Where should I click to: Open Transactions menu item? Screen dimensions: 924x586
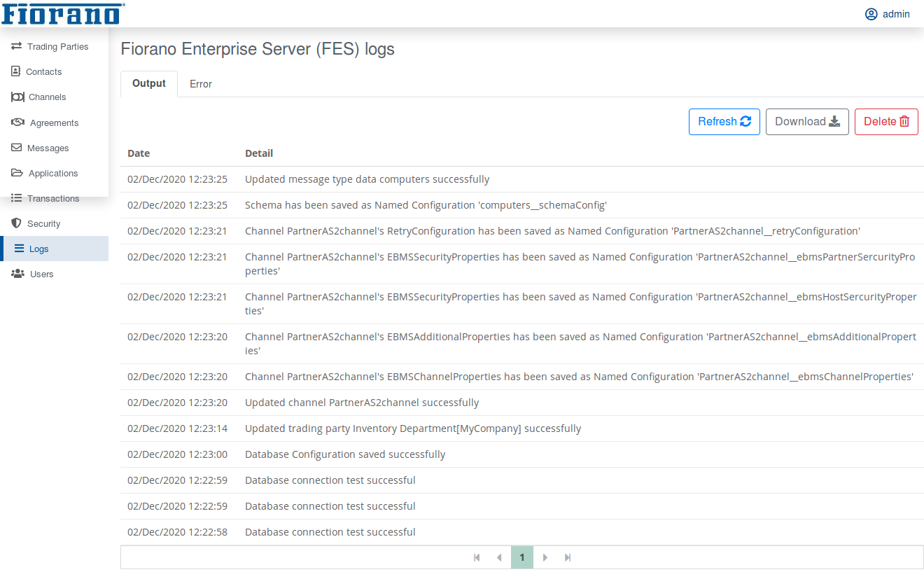pos(54,198)
